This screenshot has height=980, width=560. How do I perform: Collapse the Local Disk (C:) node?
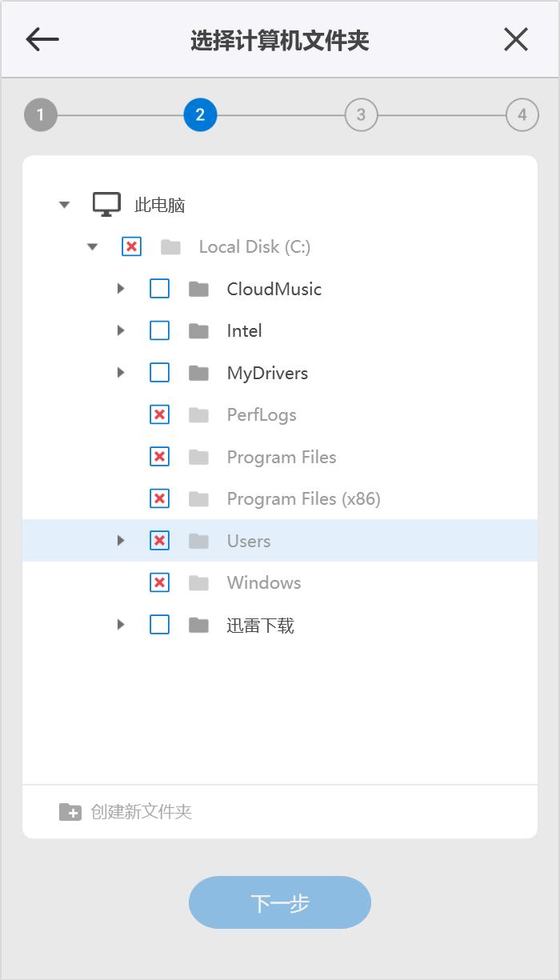tap(93, 246)
